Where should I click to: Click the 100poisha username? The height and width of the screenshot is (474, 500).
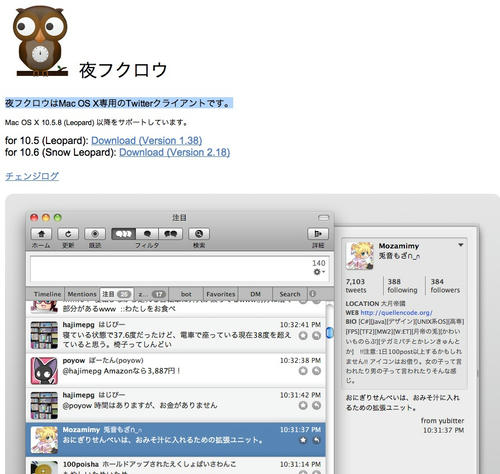click(81, 464)
